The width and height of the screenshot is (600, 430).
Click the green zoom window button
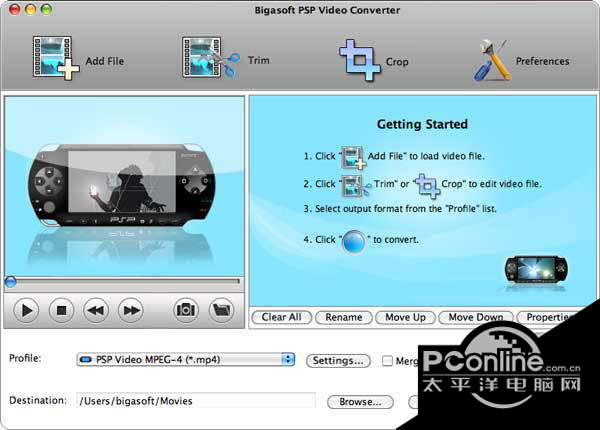(x=47, y=9)
